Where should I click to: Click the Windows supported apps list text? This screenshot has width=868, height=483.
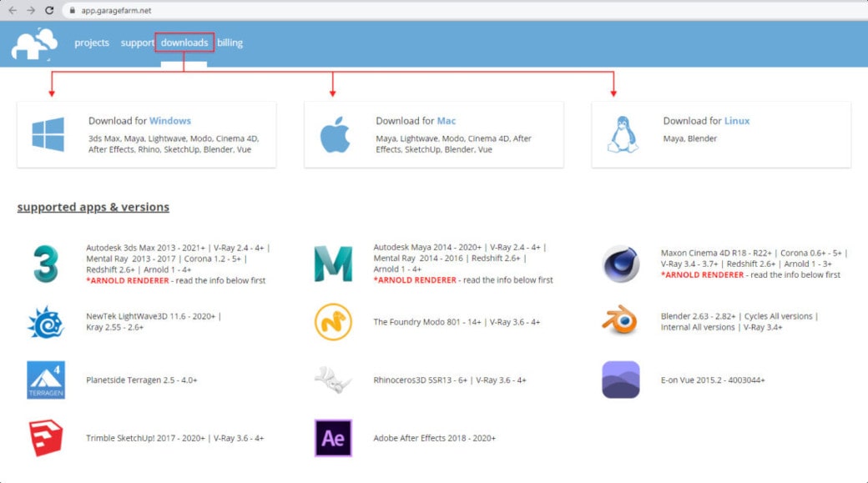click(x=174, y=143)
